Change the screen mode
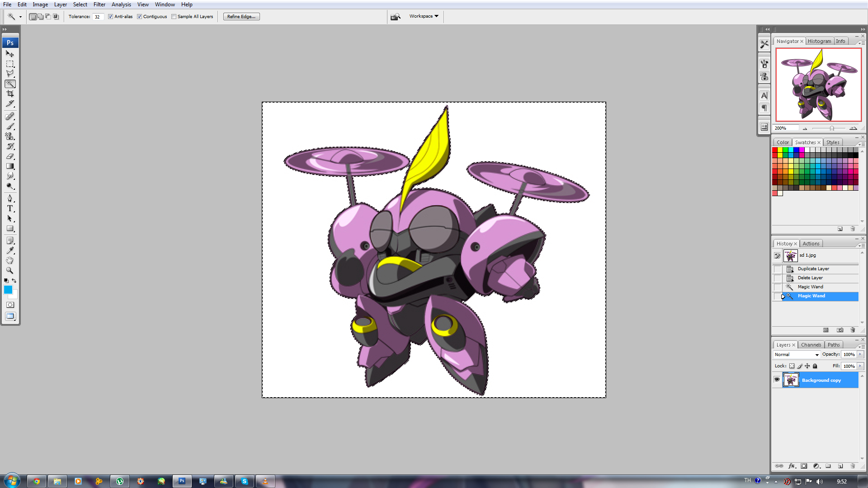This screenshot has width=868, height=488. [10, 316]
